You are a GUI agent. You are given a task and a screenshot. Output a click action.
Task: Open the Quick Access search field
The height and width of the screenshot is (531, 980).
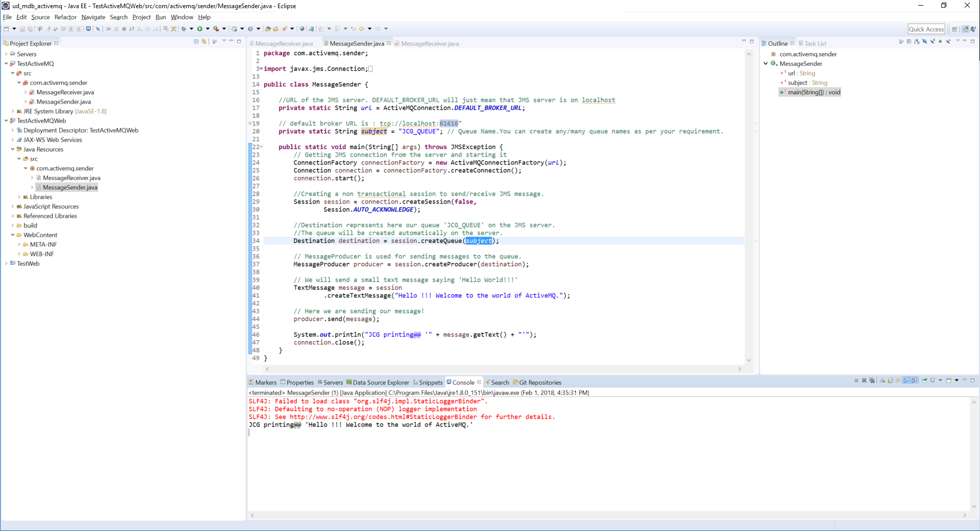pos(927,29)
